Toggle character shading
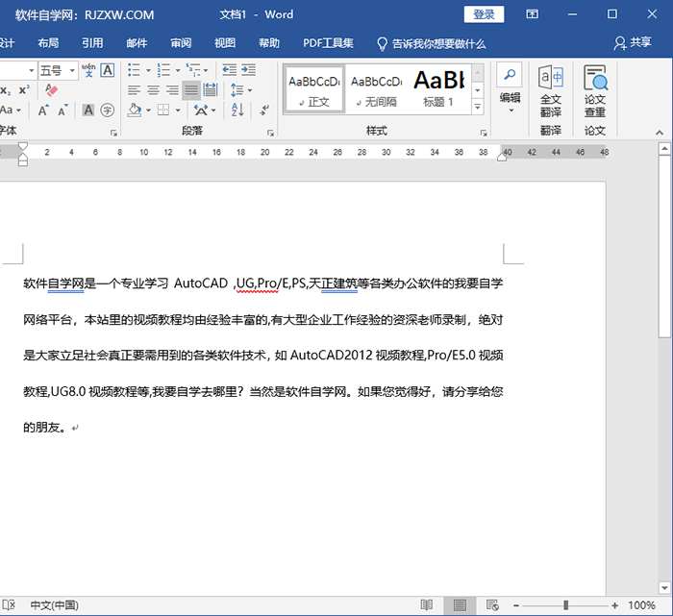Viewport: 673px width, 616px height. (88, 111)
